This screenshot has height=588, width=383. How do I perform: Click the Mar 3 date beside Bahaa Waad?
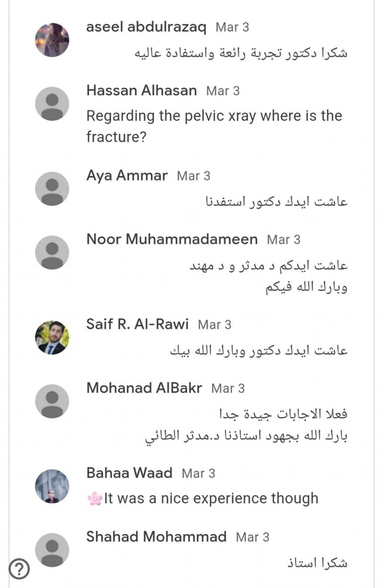click(x=198, y=474)
